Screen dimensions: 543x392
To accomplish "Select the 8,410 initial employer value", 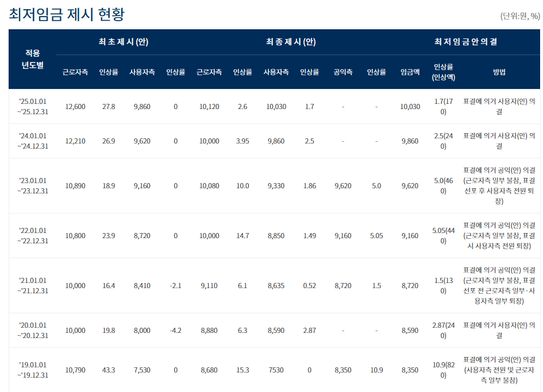I will (x=142, y=285).
